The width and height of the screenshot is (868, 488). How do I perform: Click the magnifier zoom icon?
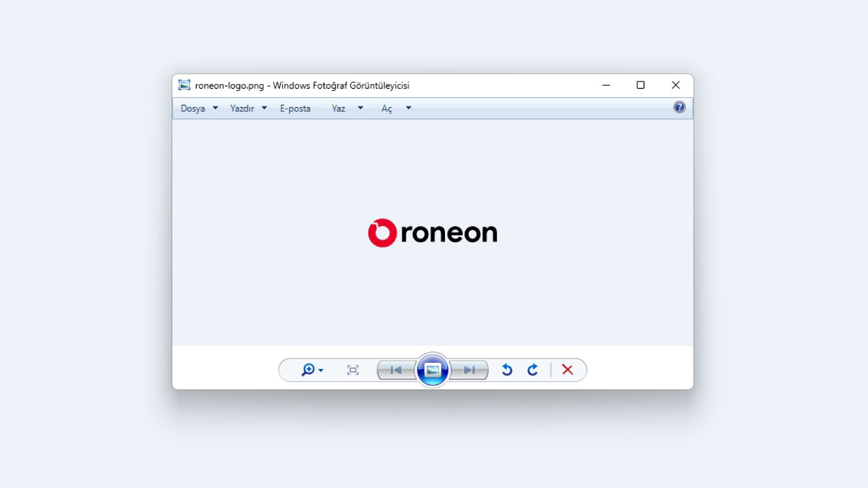pos(308,370)
